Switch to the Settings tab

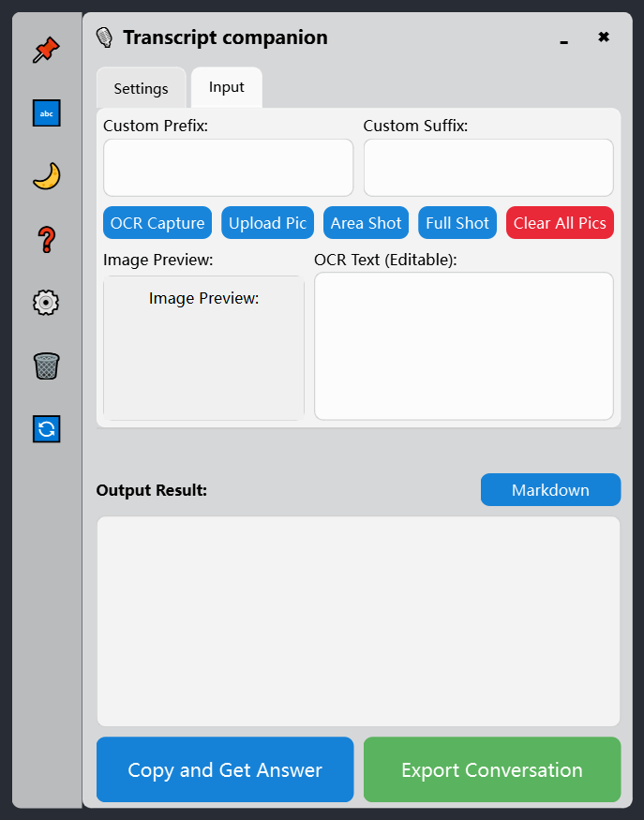click(x=141, y=87)
